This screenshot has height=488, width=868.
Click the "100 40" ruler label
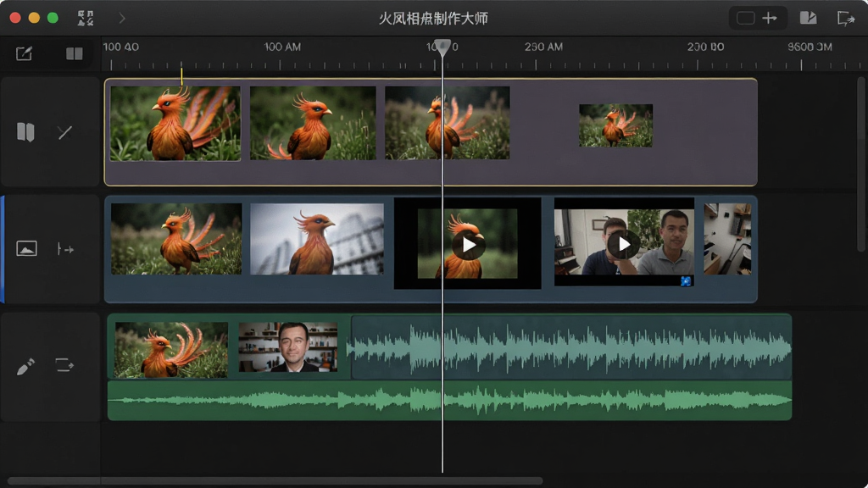120,47
